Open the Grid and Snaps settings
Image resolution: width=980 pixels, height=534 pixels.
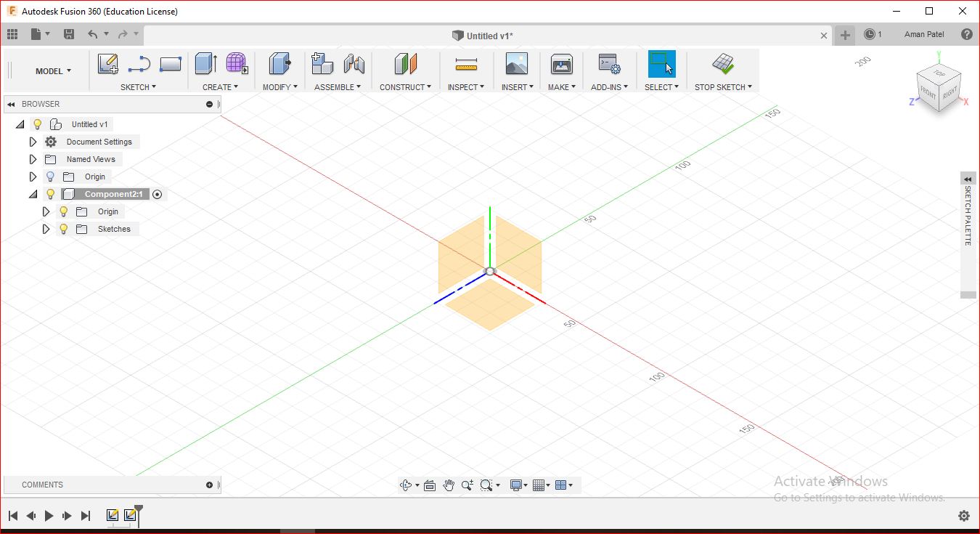539,485
